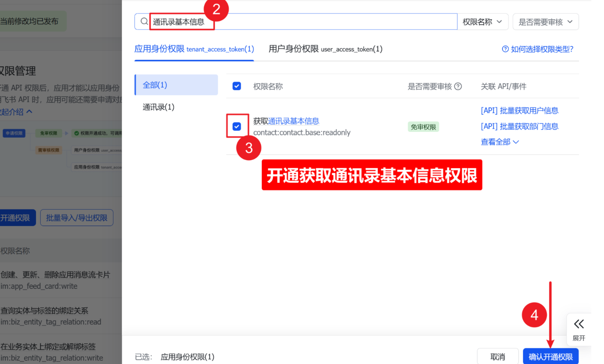Collapse 收起介绍 section with its chevron
604x364 pixels.
[x=29, y=112]
